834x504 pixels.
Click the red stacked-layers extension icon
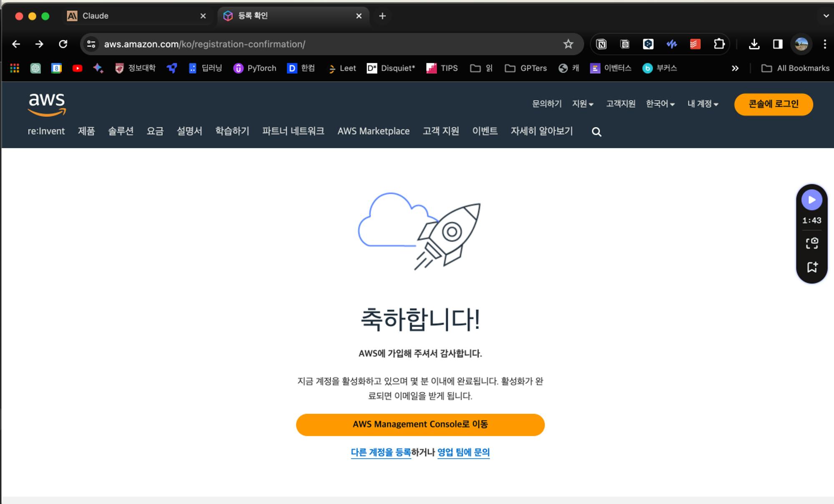695,44
